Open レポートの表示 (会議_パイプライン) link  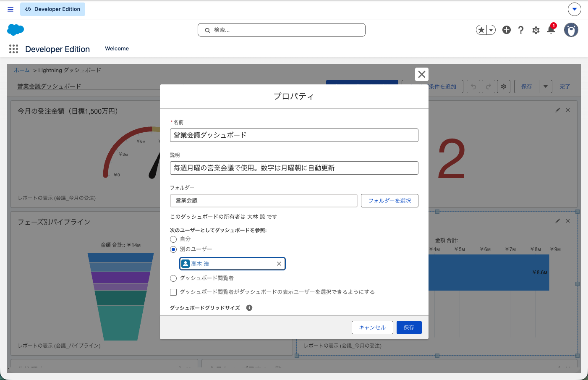[x=59, y=346]
